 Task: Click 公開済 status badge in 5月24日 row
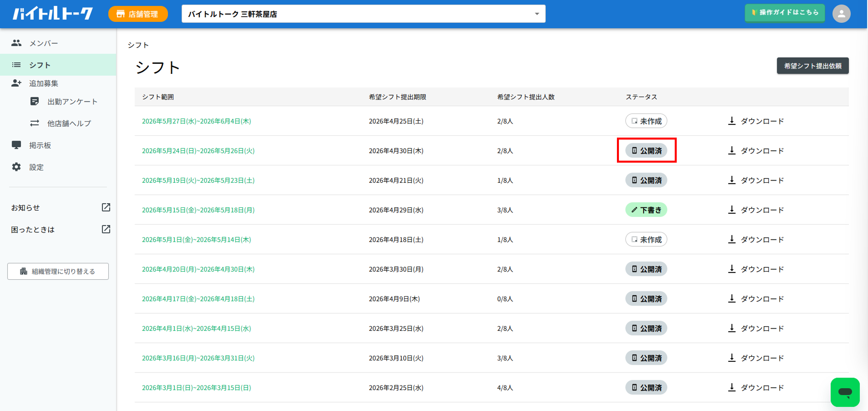[x=646, y=151]
